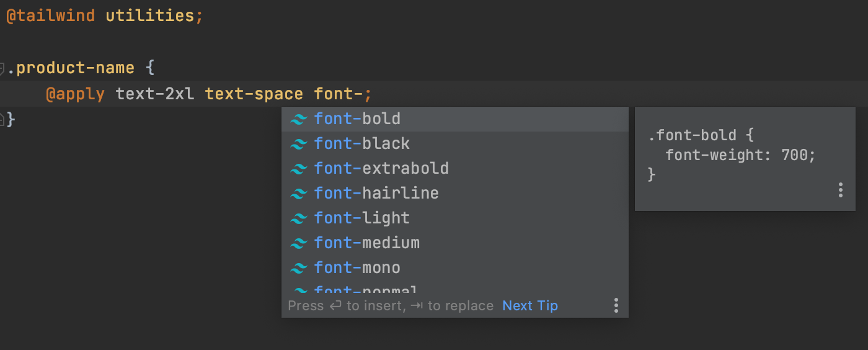Click Tailwind icon beside font-bold suggestion

(x=299, y=119)
